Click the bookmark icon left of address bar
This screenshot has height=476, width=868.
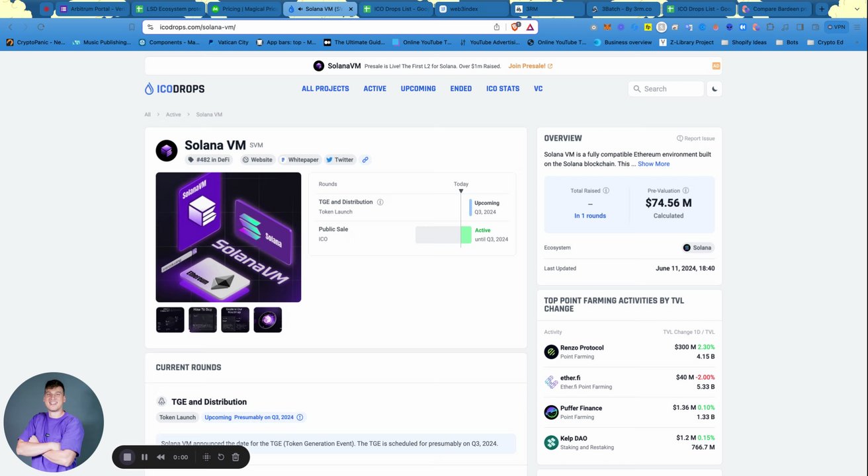[x=132, y=27]
